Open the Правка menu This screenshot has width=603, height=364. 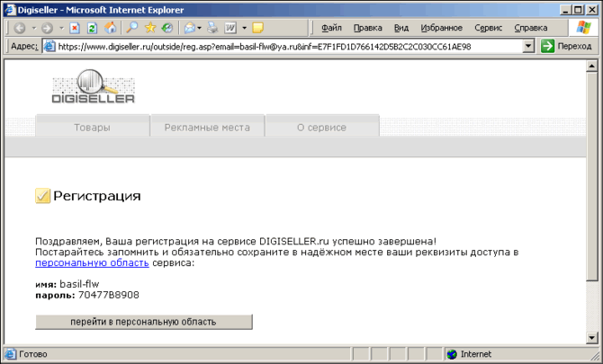click(x=367, y=28)
